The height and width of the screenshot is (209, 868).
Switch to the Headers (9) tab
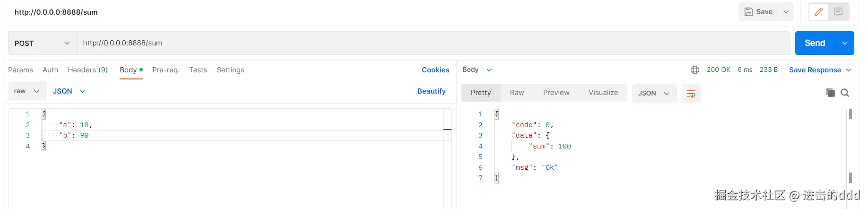(x=87, y=70)
